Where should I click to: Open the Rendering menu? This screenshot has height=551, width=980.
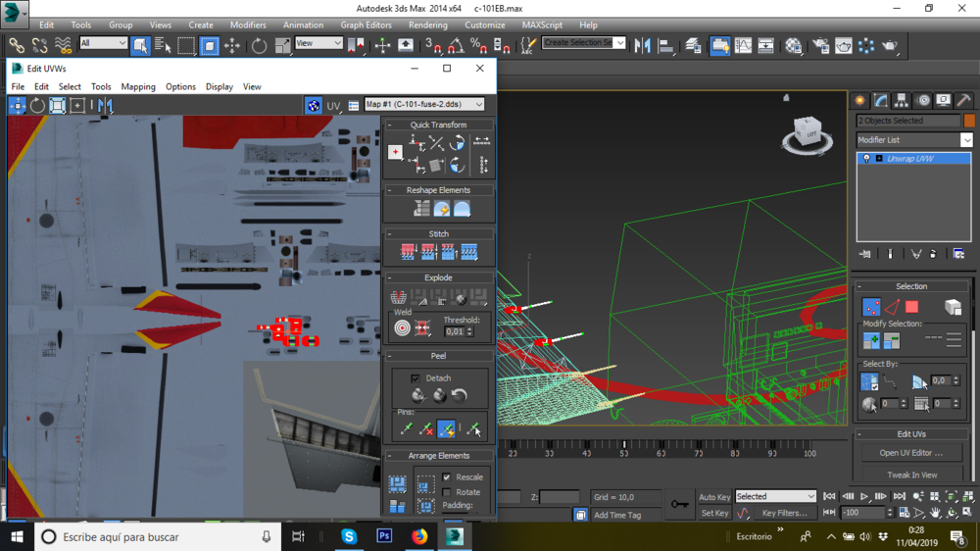pos(427,25)
